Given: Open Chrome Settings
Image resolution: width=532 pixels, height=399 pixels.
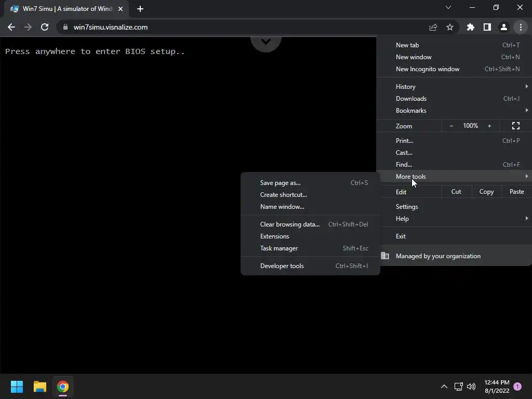Looking at the screenshot, I should pyautogui.click(x=454, y=207).
